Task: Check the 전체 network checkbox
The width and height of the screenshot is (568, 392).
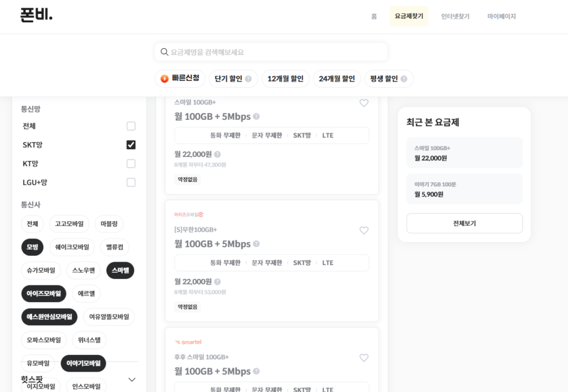Action: point(131,126)
